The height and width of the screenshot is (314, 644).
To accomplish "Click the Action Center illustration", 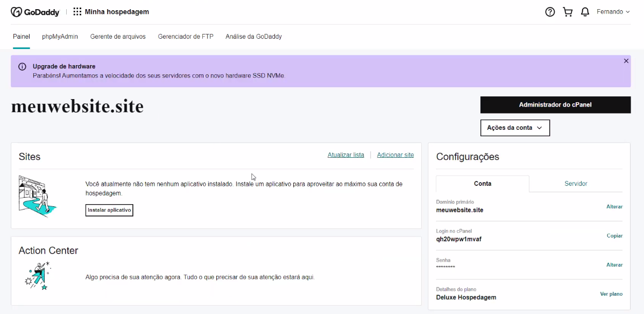I will click(37, 276).
